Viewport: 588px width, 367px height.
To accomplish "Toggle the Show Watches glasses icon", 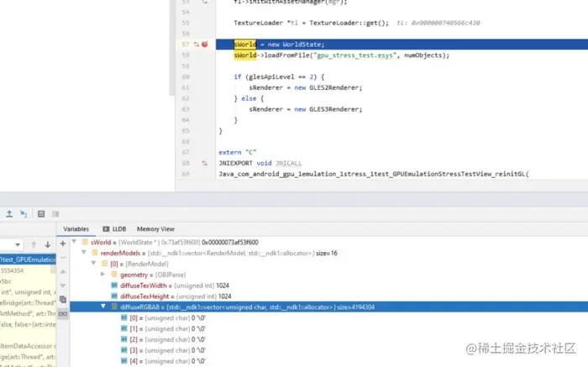I will point(63,313).
